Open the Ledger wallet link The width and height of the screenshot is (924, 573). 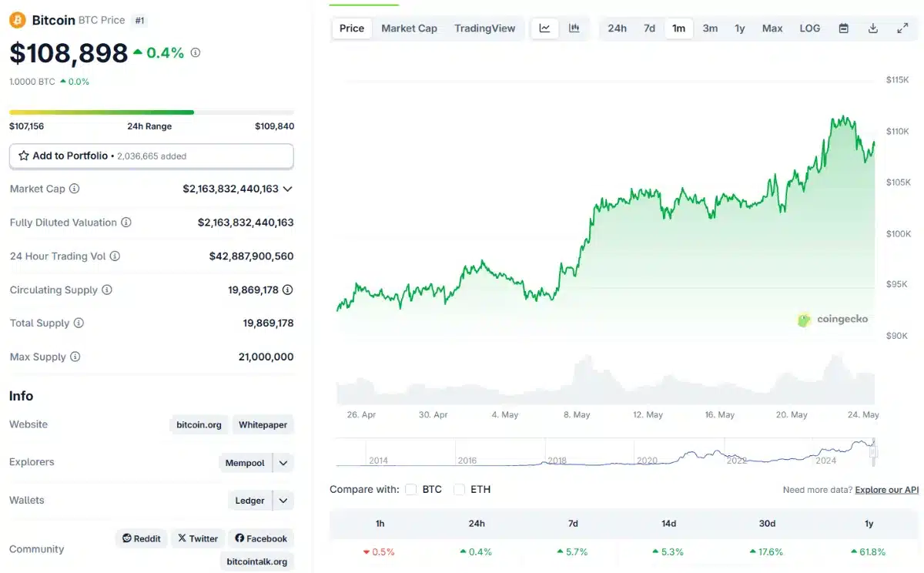[249, 501]
